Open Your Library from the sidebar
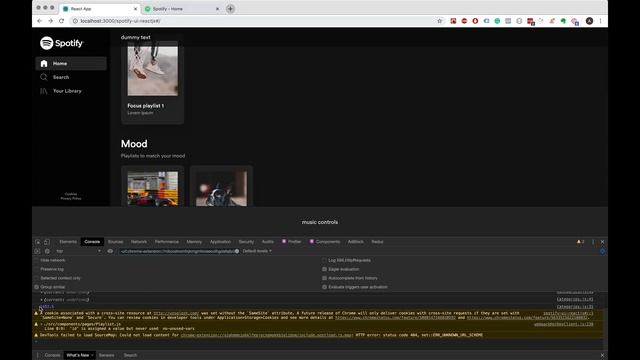640x360 pixels. point(67,91)
